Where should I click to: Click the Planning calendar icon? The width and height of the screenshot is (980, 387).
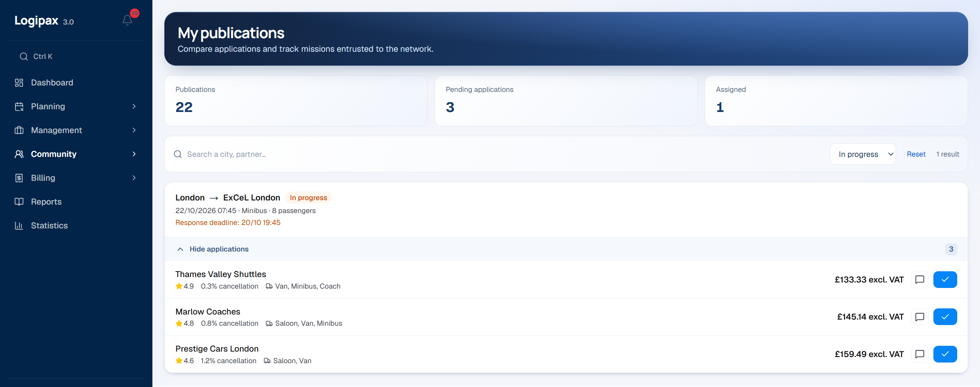19,107
